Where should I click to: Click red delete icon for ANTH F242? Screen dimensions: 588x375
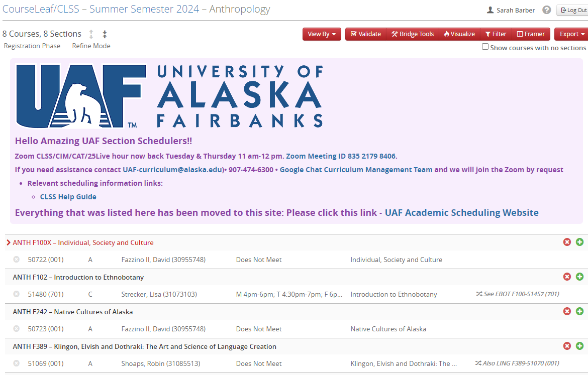point(567,312)
